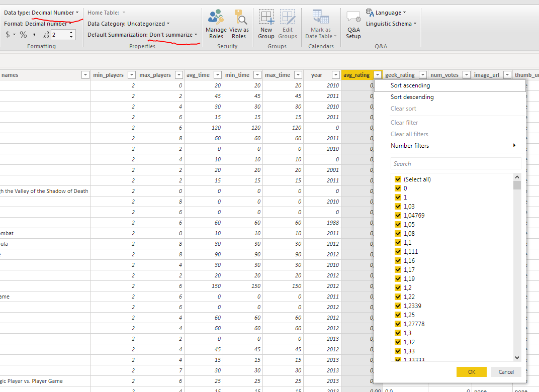Toggle the (Select all) checkbox
Screen dimensions: 539x392
coord(398,179)
